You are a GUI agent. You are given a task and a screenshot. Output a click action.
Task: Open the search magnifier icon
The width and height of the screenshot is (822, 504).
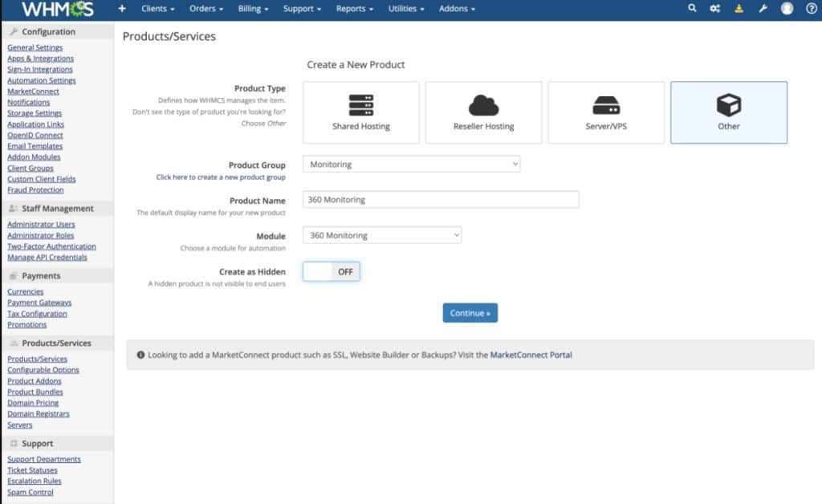coord(692,8)
